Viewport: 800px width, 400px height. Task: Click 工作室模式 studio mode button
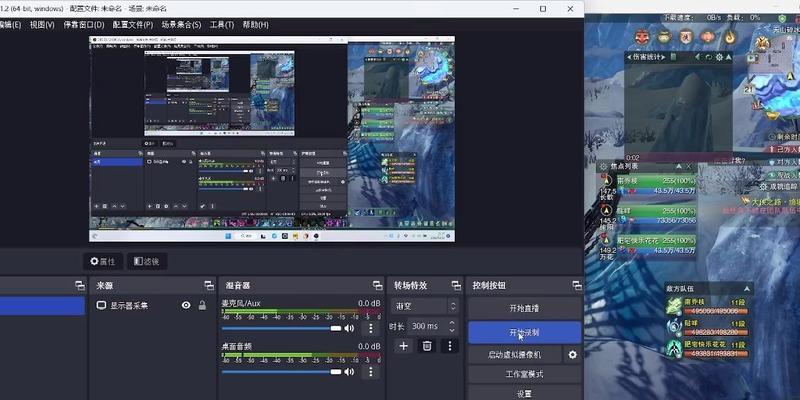coord(524,374)
